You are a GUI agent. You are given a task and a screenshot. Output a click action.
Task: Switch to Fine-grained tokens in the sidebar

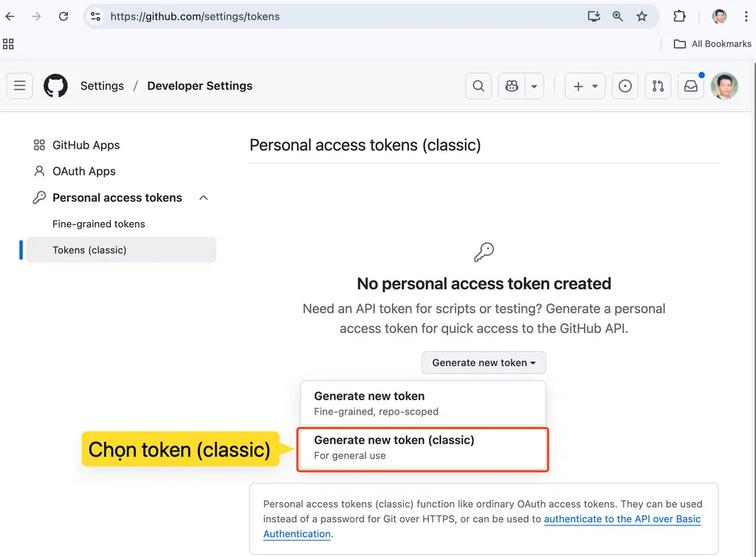[x=97, y=224]
